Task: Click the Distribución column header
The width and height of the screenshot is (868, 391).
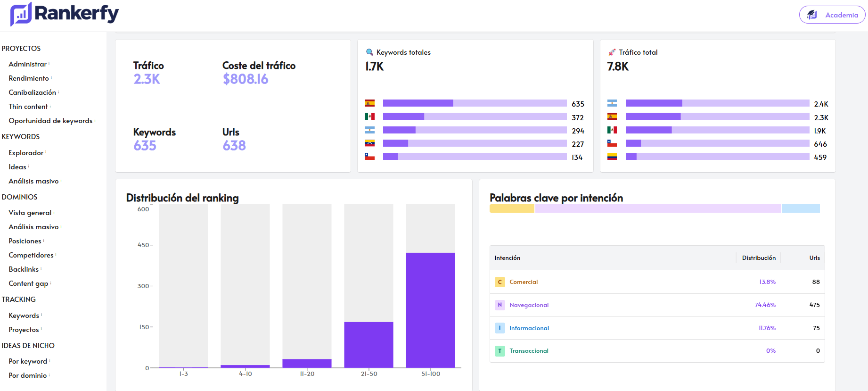Action: [758, 258]
